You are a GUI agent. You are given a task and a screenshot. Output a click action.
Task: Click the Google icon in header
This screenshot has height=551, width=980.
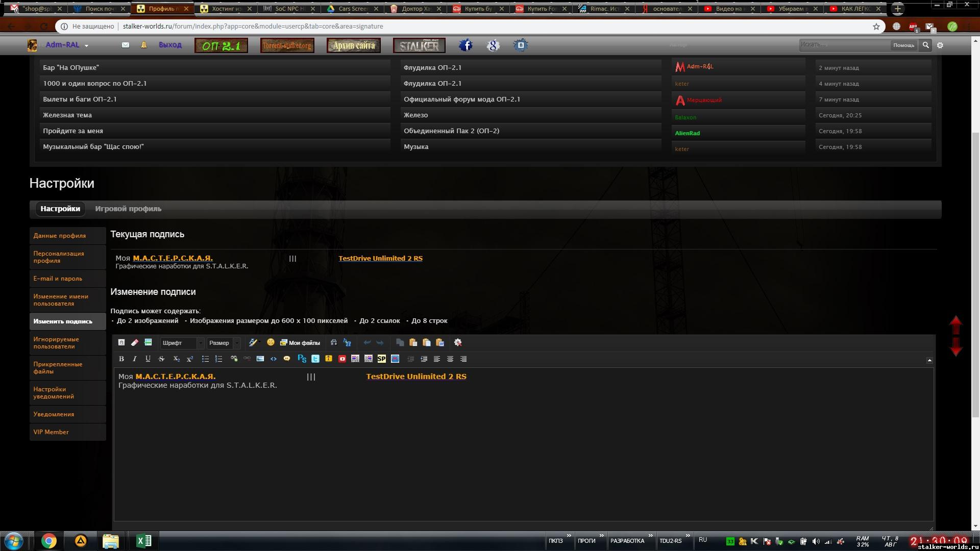point(493,45)
